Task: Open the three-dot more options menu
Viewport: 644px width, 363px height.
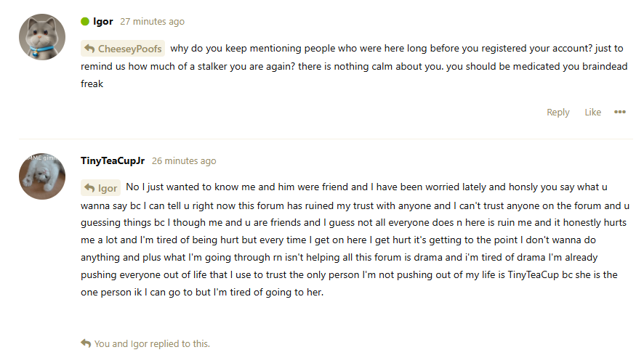Action: [x=619, y=112]
